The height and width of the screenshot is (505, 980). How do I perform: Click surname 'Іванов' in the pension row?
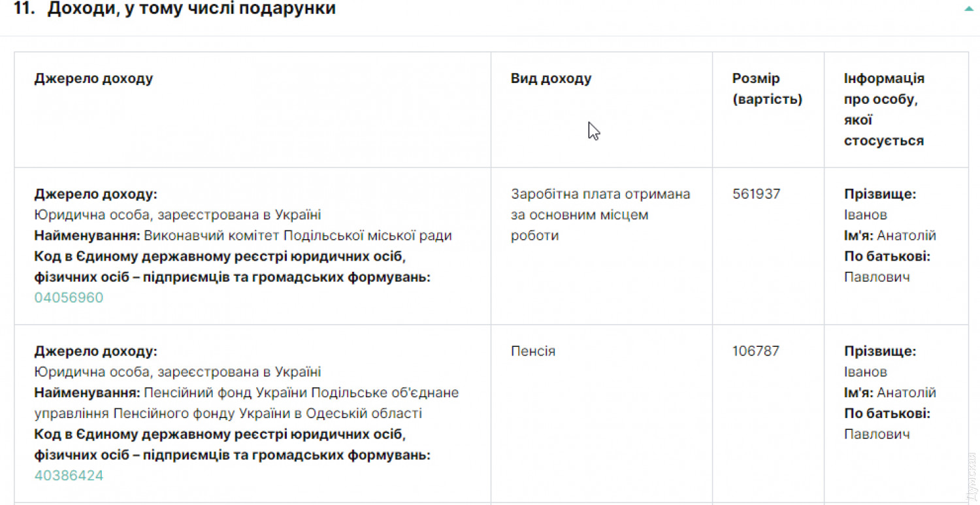pos(866,372)
